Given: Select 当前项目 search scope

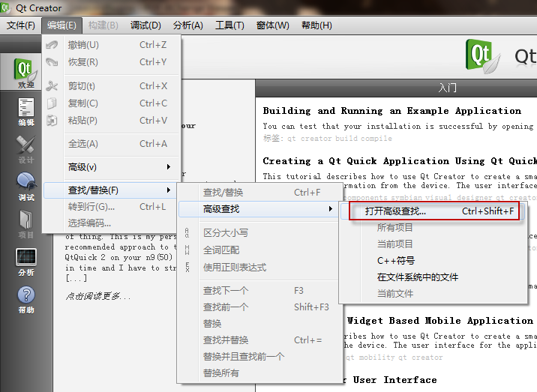Looking at the screenshot, I should tap(433, 244).
